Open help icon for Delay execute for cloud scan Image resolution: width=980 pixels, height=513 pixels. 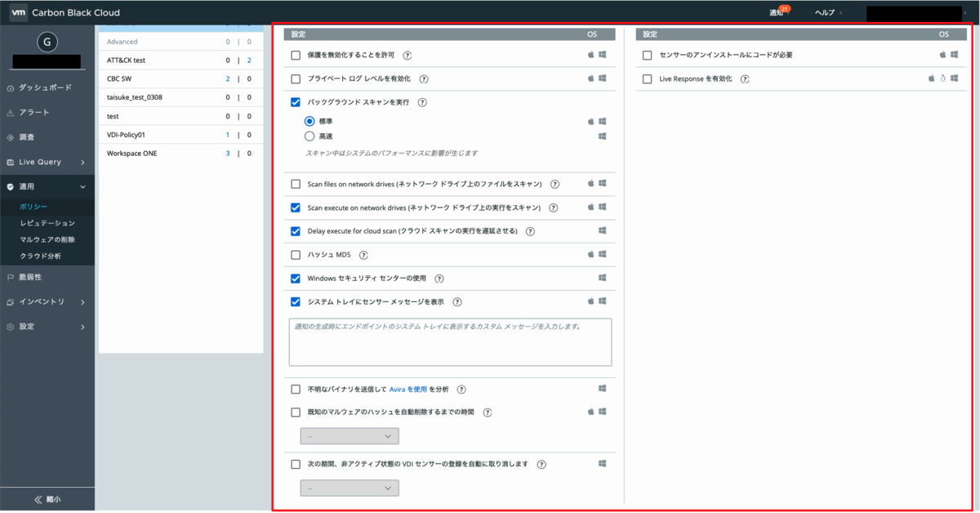click(x=530, y=231)
